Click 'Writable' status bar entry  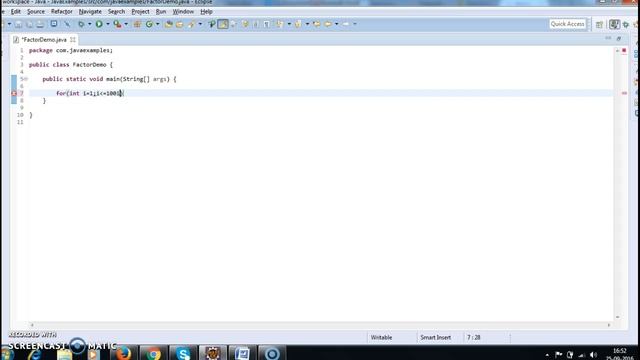381,338
